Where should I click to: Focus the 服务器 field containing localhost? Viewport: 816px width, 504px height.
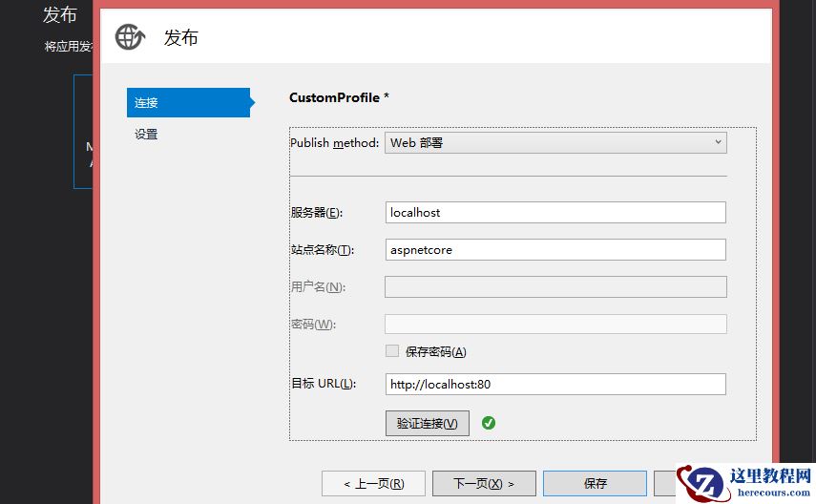(x=556, y=212)
